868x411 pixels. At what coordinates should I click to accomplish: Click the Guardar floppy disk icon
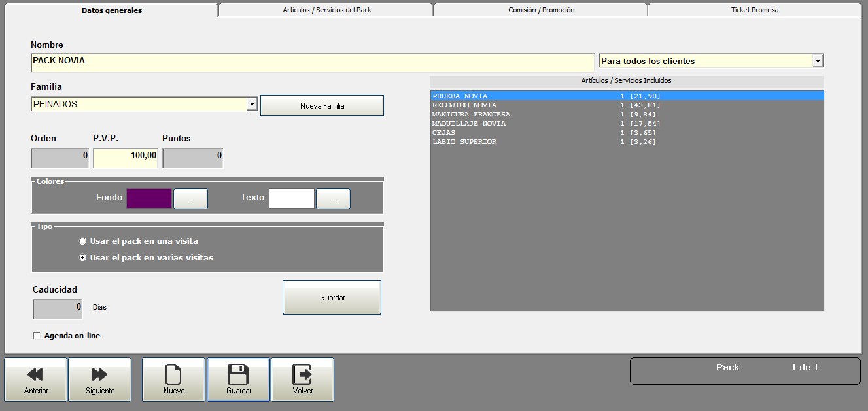pos(238,374)
